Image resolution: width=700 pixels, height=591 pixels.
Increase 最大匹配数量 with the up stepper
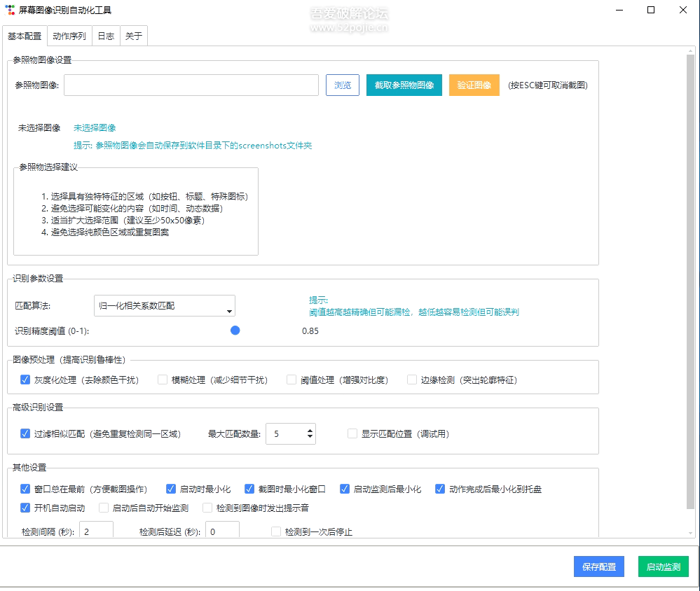tap(308, 429)
